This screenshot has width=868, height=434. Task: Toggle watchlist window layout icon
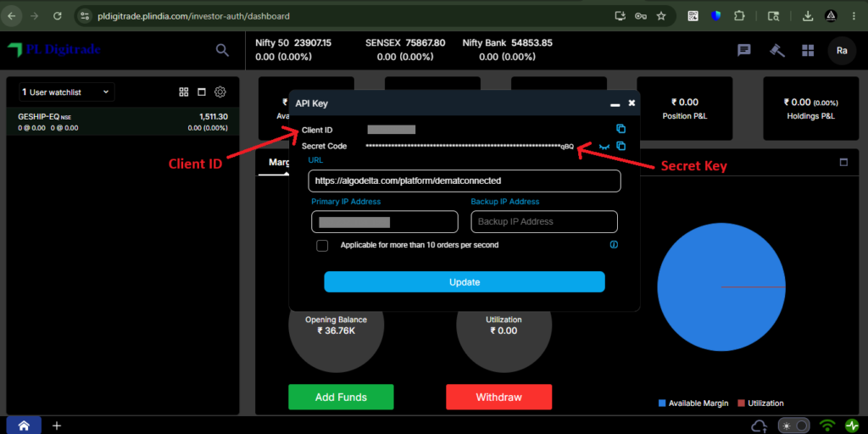202,92
